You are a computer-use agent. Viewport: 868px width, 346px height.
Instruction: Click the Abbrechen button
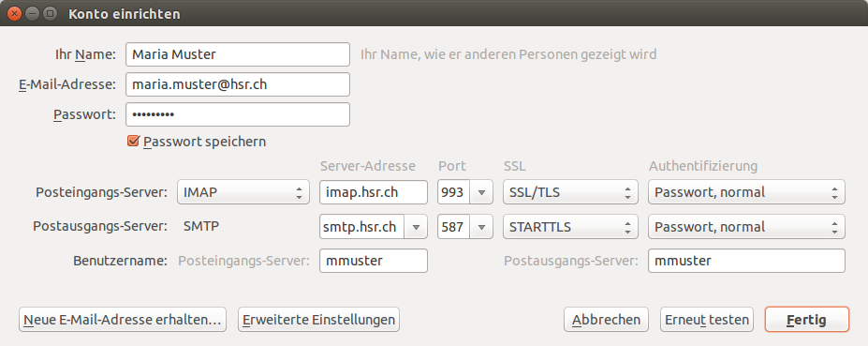[606, 320]
